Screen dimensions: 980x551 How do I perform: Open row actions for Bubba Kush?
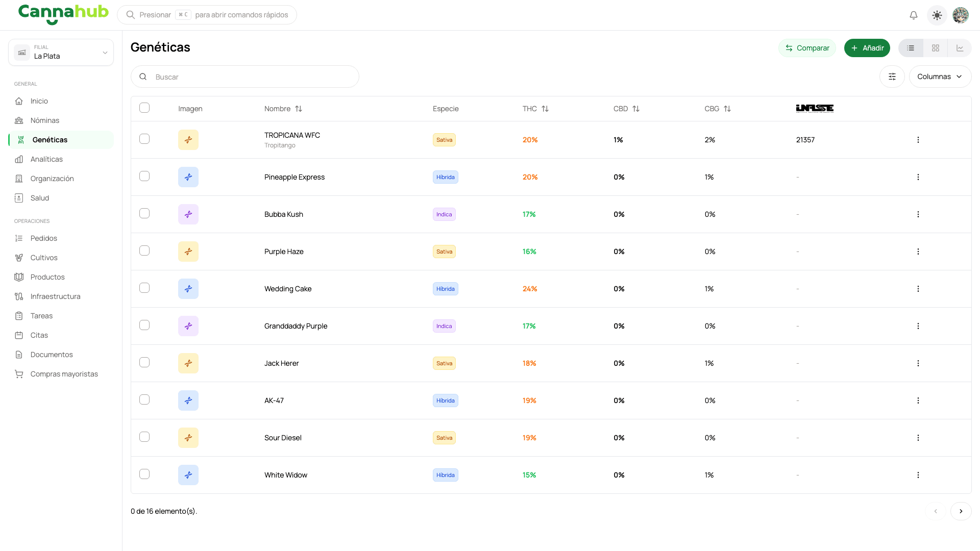918,214
